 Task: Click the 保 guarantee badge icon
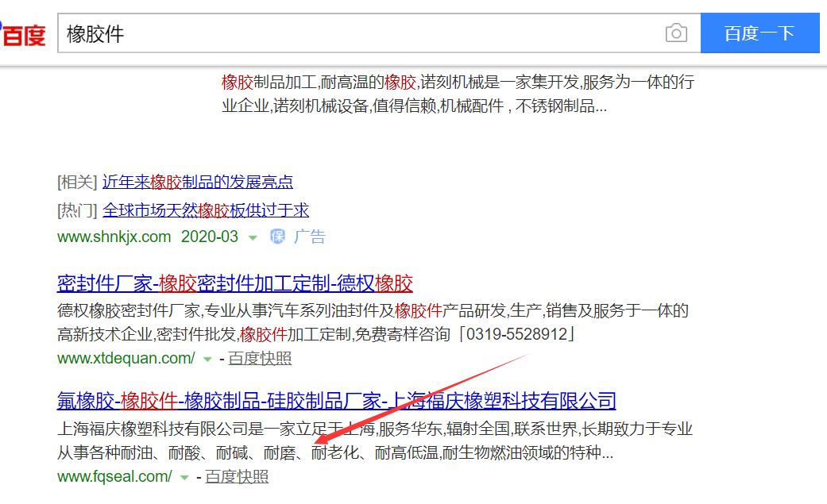point(277,237)
